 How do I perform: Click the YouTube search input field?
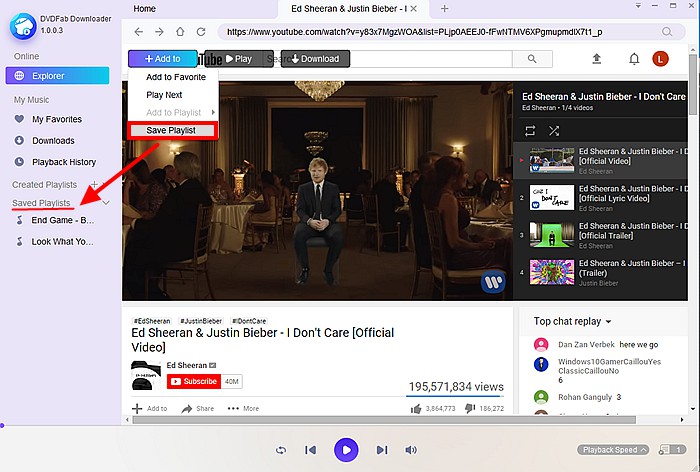(431, 58)
